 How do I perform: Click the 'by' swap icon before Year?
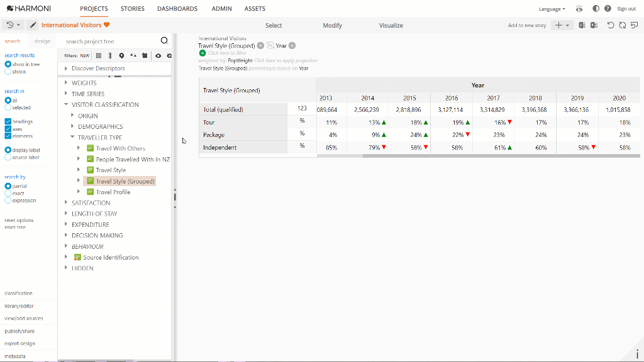pyautogui.click(x=270, y=45)
